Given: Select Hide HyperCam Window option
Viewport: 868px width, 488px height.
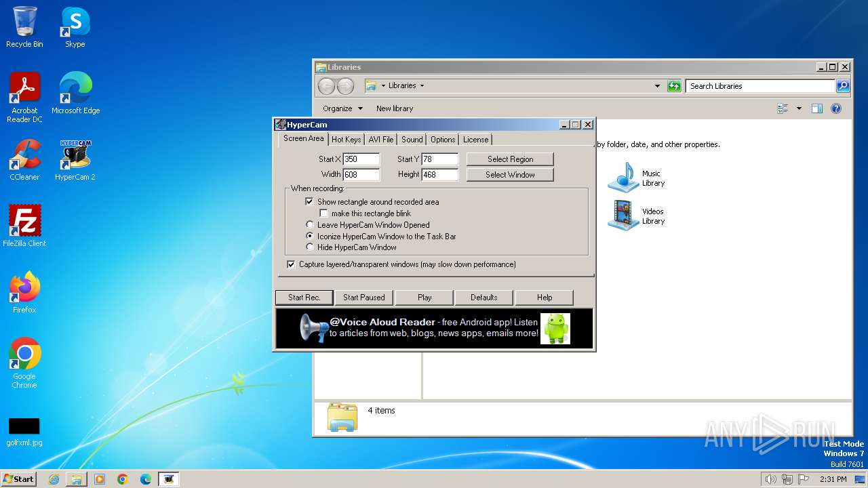Looking at the screenshot, I should (310, 247).
